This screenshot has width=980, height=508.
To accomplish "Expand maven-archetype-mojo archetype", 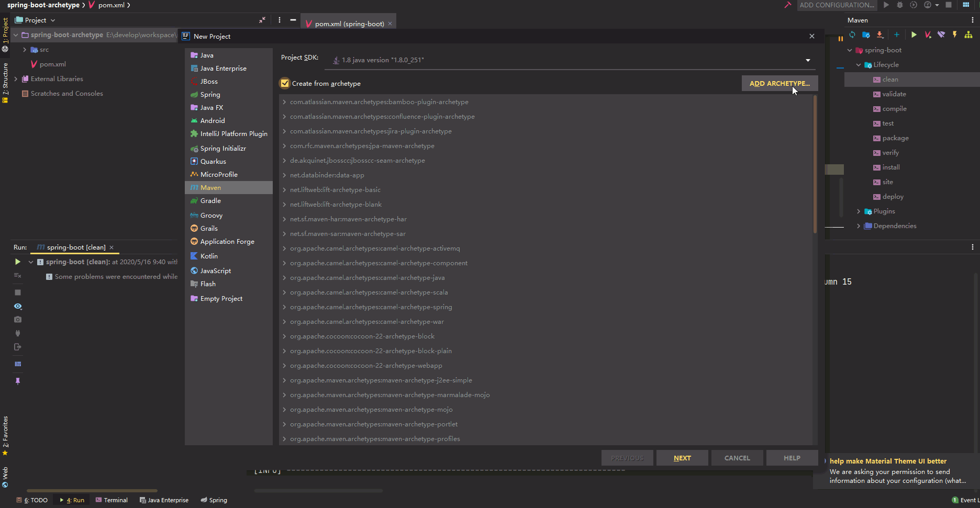I will (x=284, y=410).
